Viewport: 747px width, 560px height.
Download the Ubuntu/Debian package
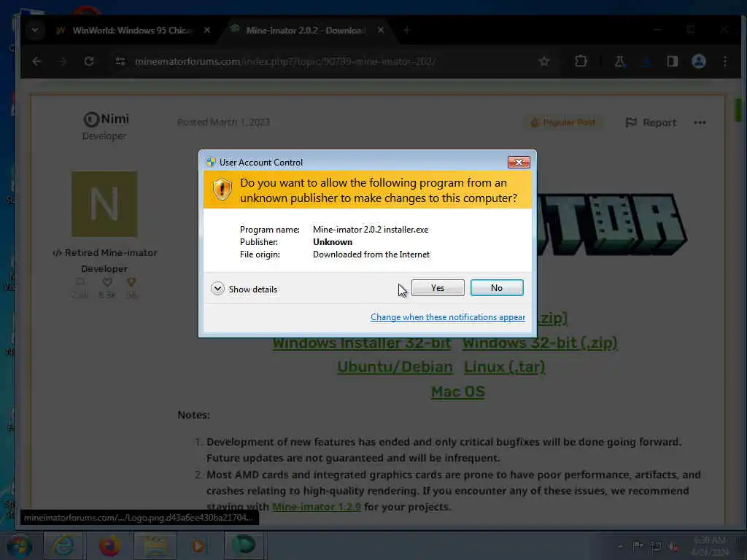pos(395,367)
